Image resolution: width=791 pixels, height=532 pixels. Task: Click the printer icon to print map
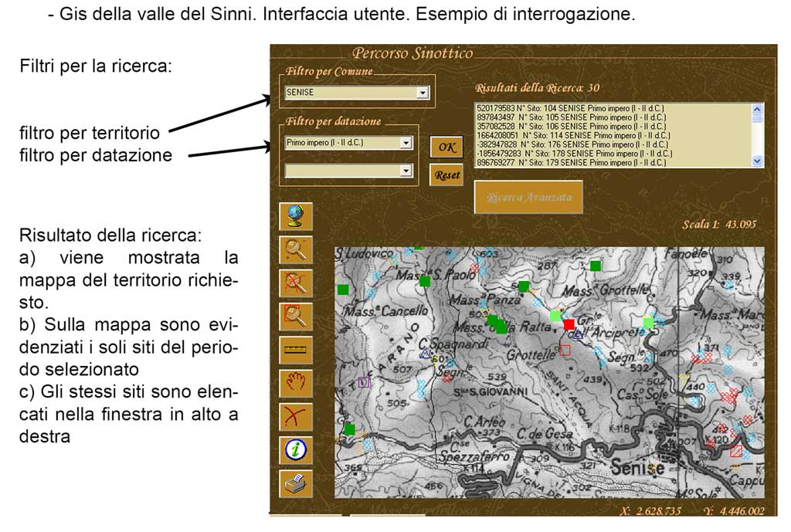coord(295,483)
